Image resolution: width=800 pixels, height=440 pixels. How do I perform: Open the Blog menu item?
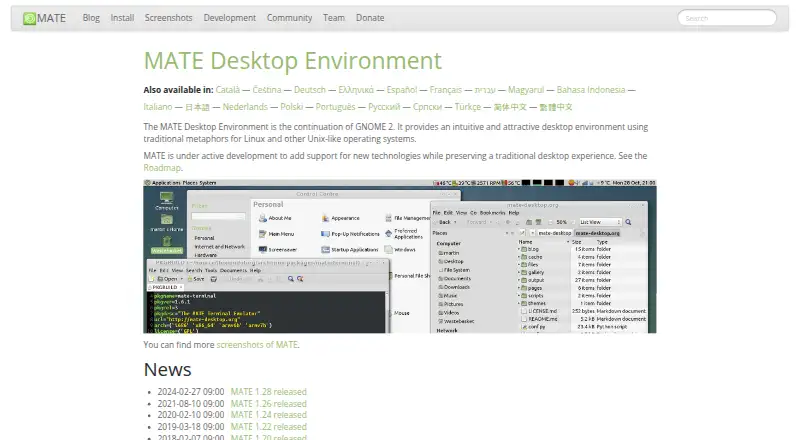tap(91, 18)
